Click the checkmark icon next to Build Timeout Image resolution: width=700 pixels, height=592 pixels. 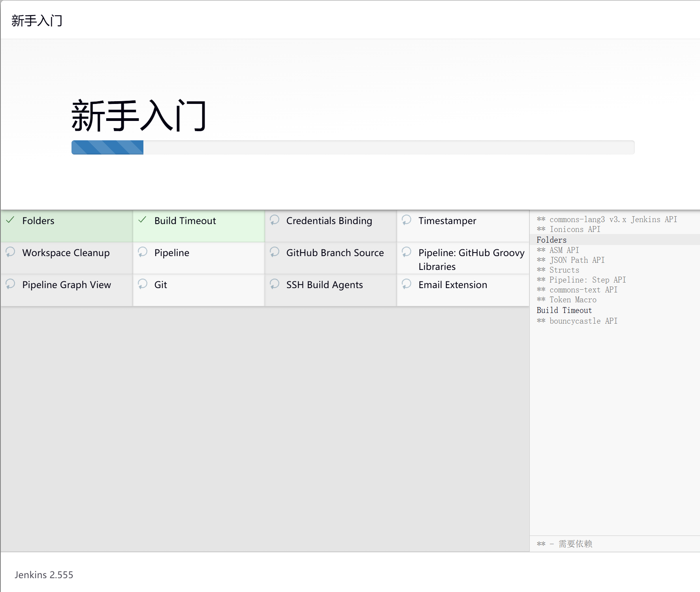tap(143, 220)
